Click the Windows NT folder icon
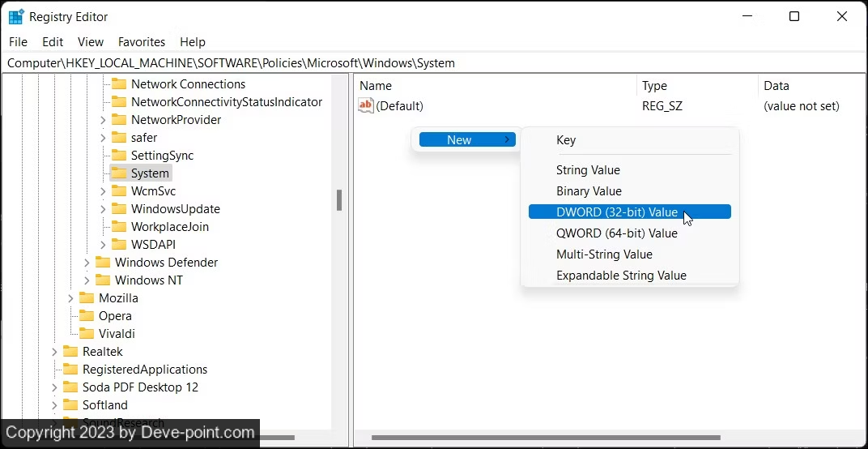This screenshot has width=868, height=449. click(103, 280)
